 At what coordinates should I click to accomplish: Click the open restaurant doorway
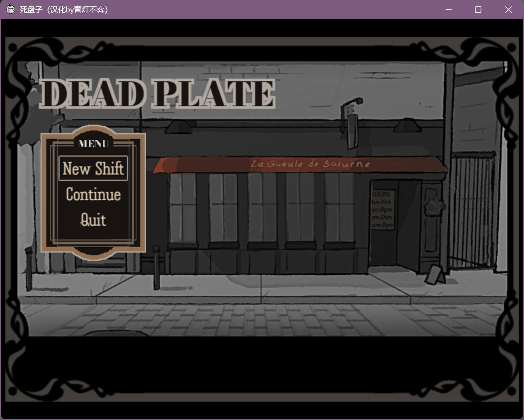(x=407, y=226)
